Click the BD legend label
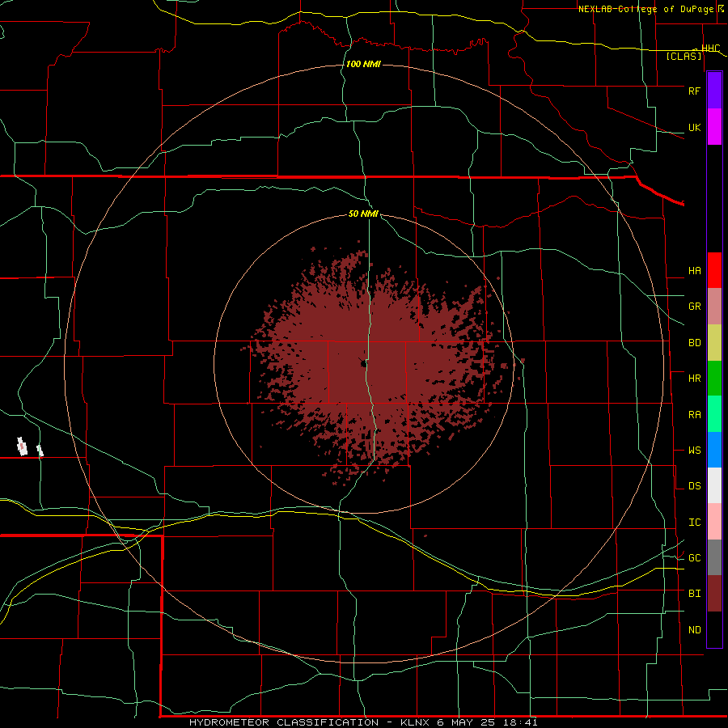This screenshot has width=728, height=728. click(x=694, y=343)
